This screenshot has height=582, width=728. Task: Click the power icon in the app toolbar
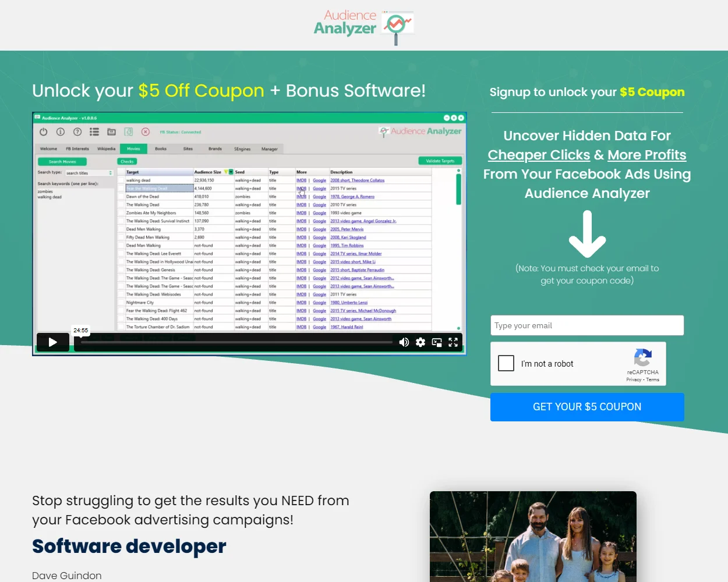pyautogui.click(x=43, y=132)
